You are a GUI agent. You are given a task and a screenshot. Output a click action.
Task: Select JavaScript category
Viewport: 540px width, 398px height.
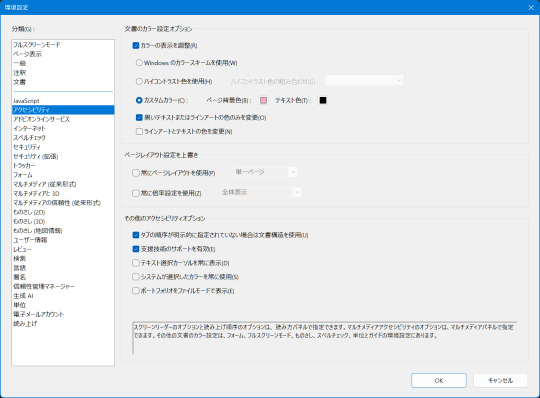pyautogui.click(x=63, y=101)
